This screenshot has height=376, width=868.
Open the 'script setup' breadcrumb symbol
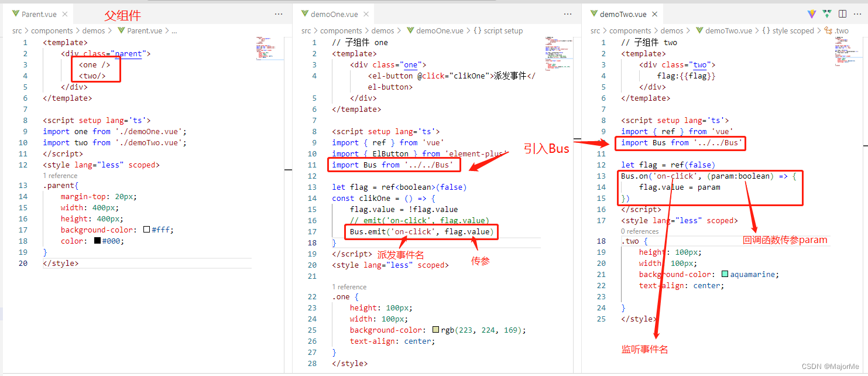tap(498, 30)
